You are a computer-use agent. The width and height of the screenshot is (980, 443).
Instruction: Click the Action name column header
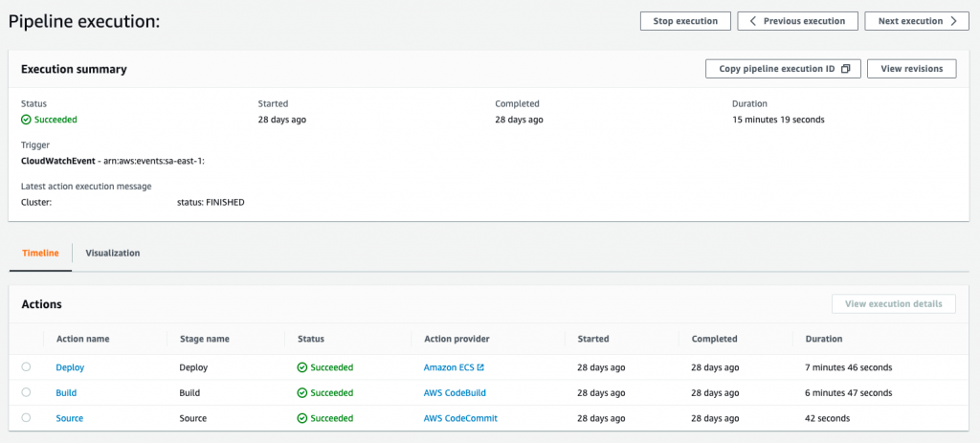[x=83, y=339]
